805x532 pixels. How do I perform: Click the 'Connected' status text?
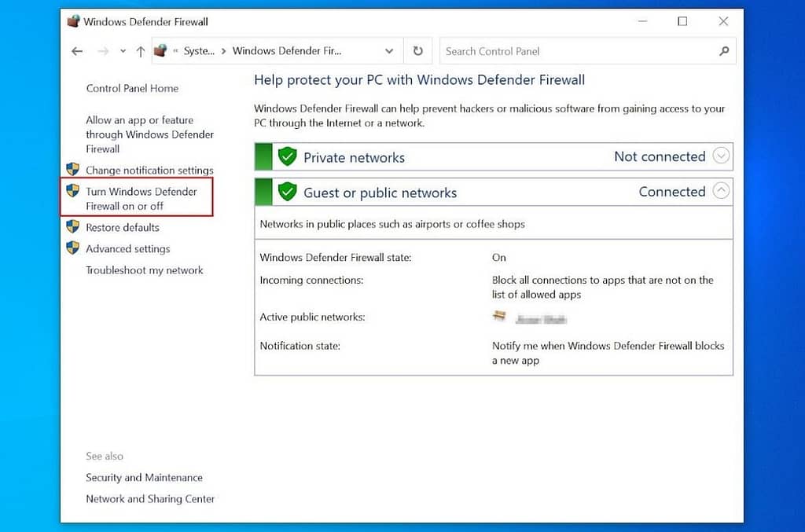tap(672, 192)
